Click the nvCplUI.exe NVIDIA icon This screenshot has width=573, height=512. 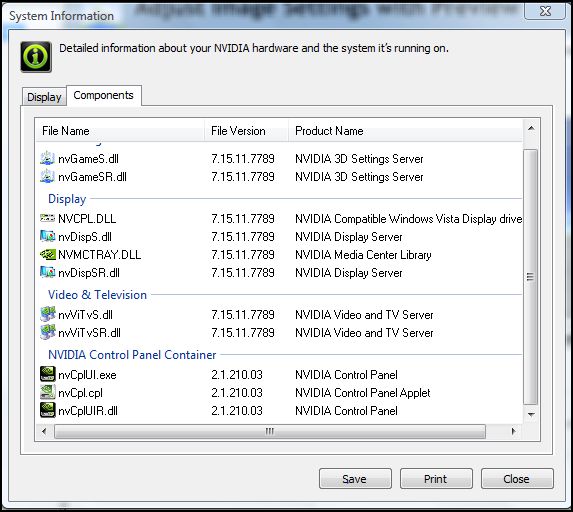pyautogui.click(x=48, y=374)
